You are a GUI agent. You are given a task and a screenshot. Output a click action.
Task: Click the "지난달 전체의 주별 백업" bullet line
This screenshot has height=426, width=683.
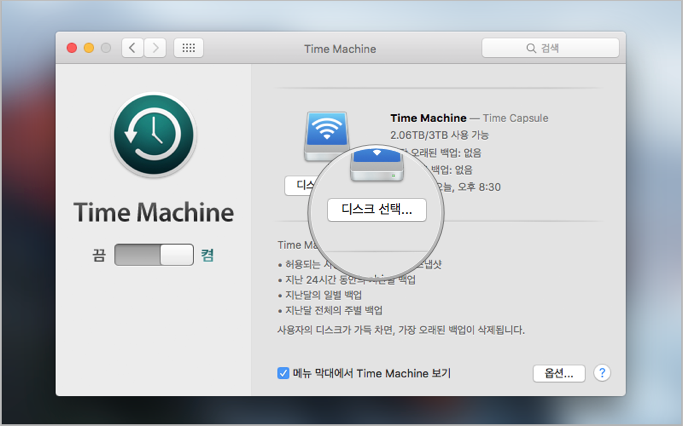(334, 311)
